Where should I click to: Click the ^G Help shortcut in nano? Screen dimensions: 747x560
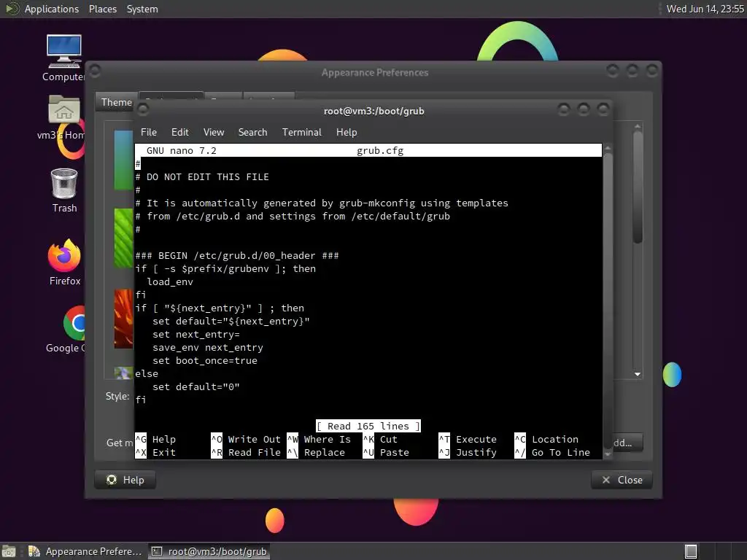pos(155,439)
